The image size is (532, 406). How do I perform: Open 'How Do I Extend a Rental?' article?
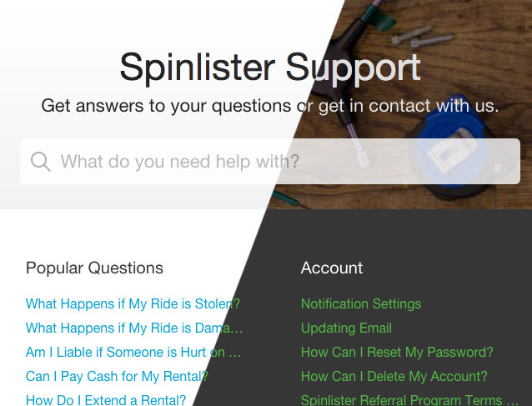pos(106,400)
